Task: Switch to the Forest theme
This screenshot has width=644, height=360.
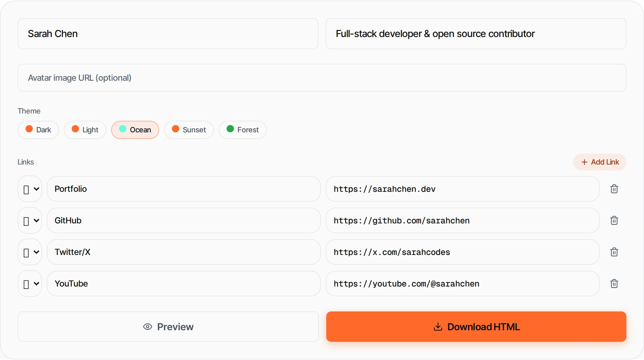Action: click(243, 130)
